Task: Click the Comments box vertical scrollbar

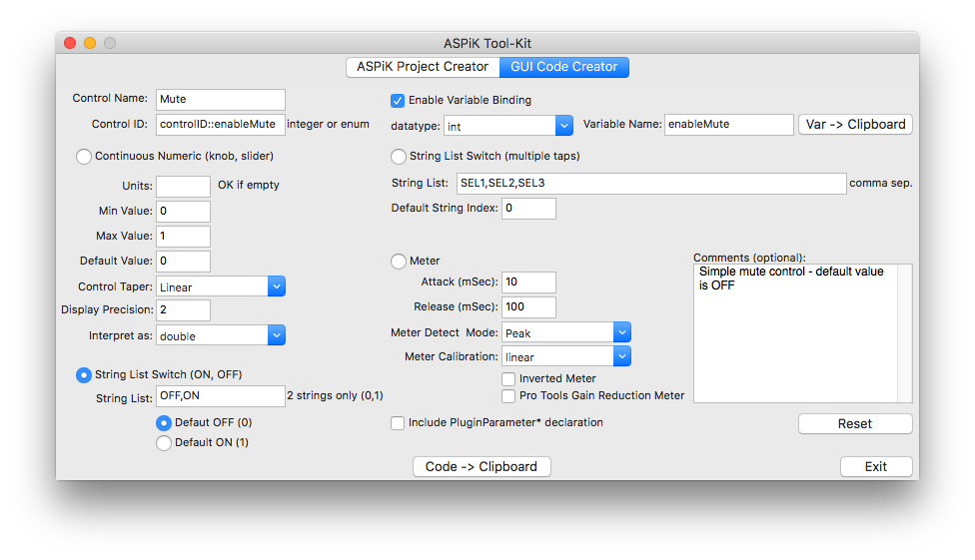Action: tap(905, 333)
